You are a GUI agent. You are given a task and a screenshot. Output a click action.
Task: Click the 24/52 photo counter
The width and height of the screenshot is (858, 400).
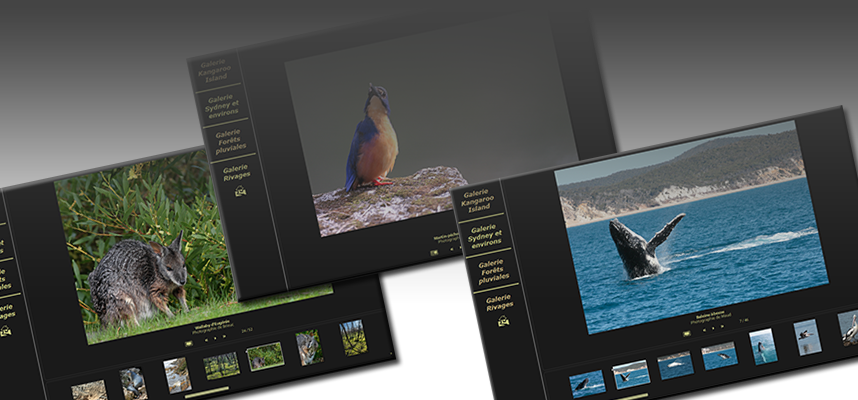[246, 330]
